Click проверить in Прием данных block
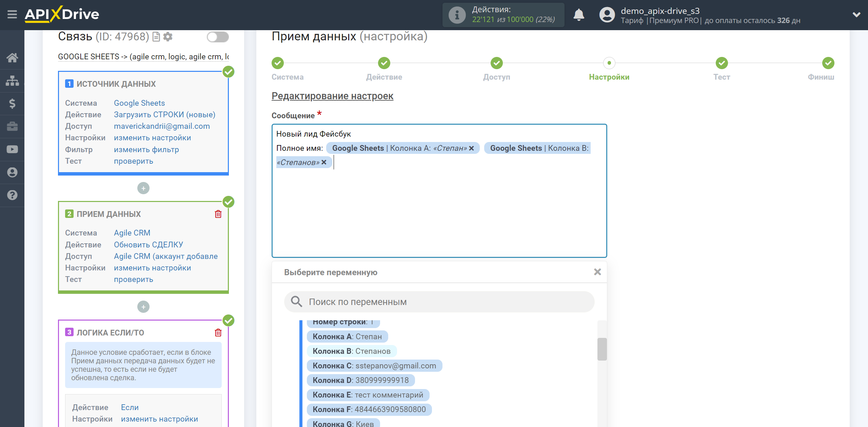Viewport: 868px width, 427px height. (133, 279)
